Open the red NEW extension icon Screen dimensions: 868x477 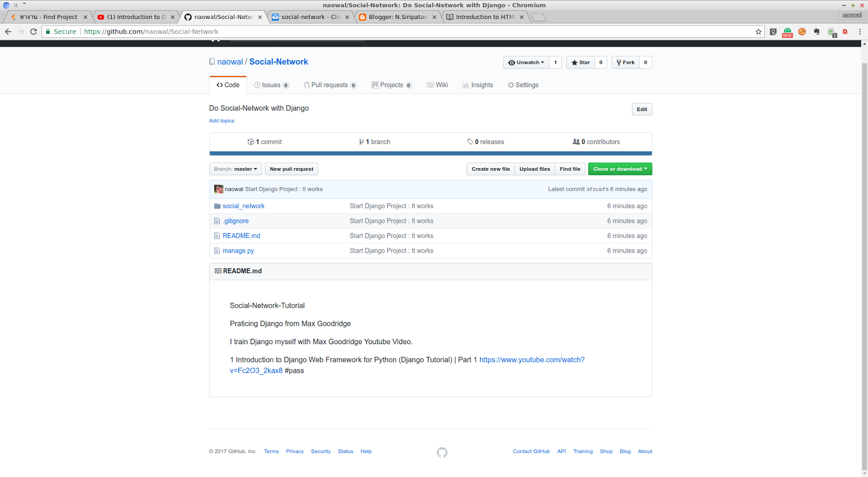coord(787,32)
